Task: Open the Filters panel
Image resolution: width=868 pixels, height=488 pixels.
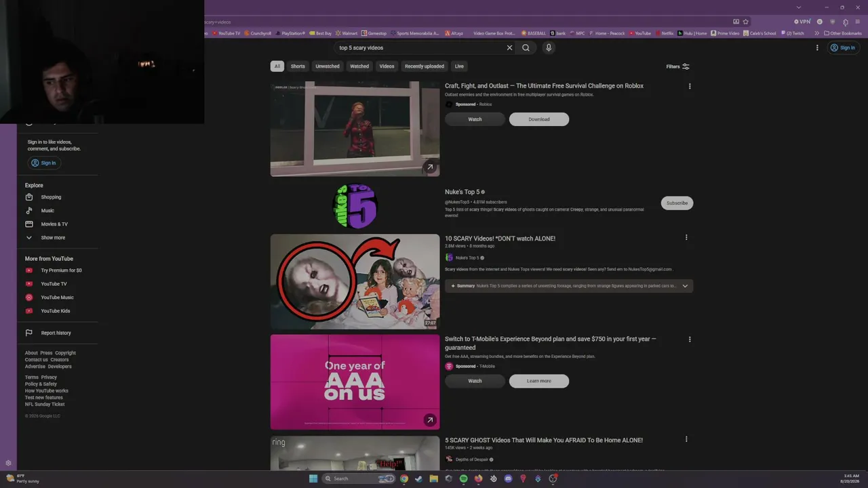Action: [x=677, y=66]
